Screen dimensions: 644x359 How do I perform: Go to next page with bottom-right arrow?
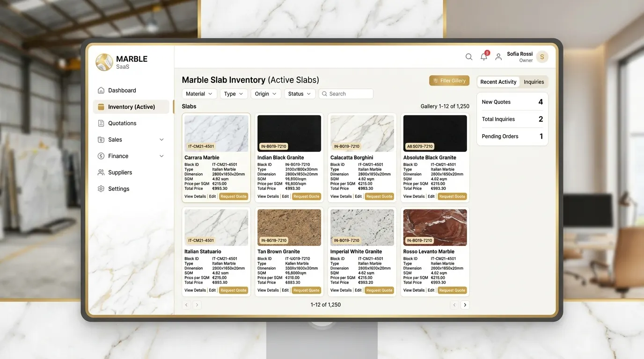click(x=465, y=305)
